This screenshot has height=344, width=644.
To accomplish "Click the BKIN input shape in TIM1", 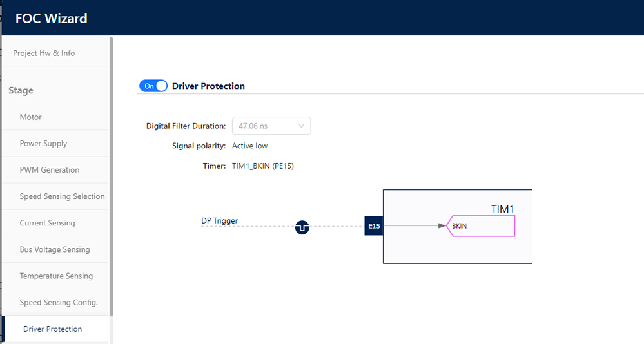I will coord(480,225).
